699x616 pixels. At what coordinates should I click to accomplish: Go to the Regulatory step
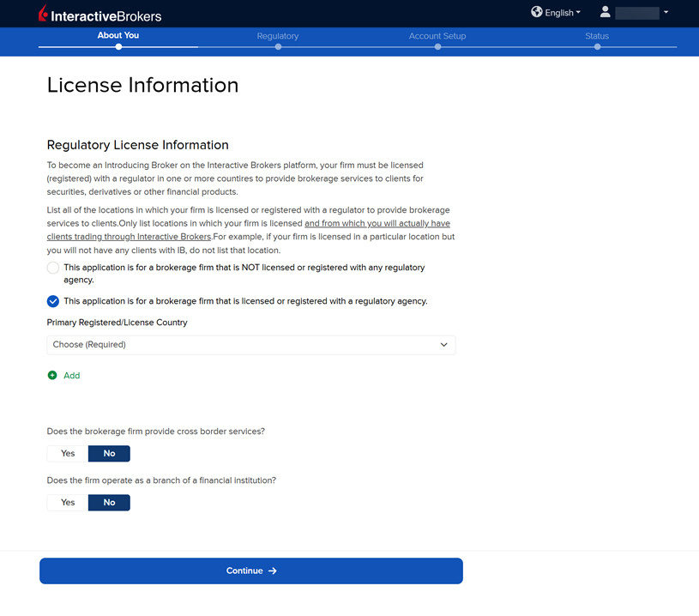(278, 36)
